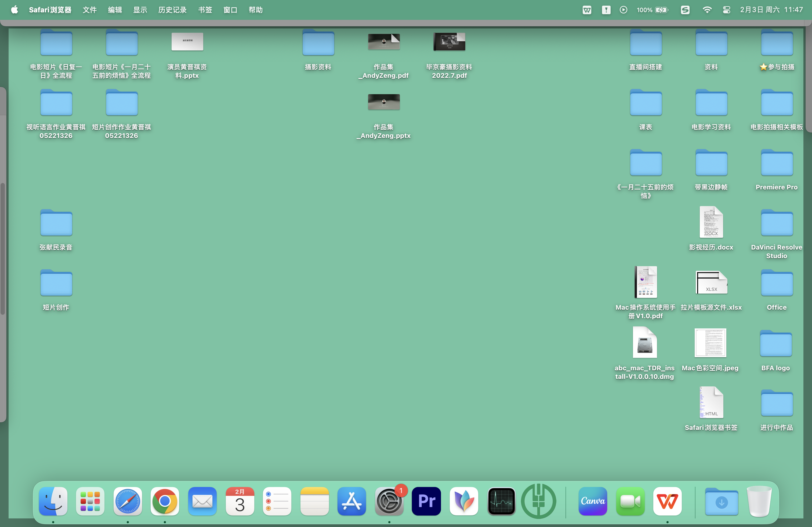
Task: Open the 历史记录 menu
Action: pyautogui.click(x=172, y=10)
